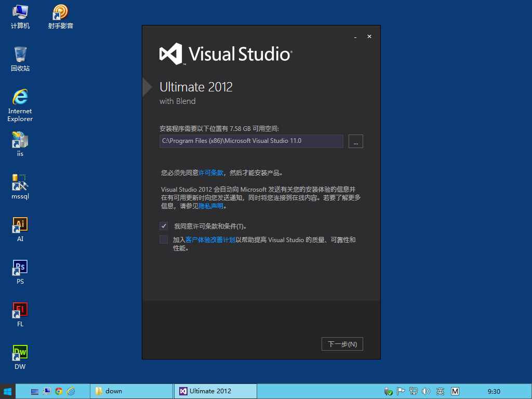Click the second pinned computer taskbar icon
Screen dimensions: 532x399
(46, 392)
